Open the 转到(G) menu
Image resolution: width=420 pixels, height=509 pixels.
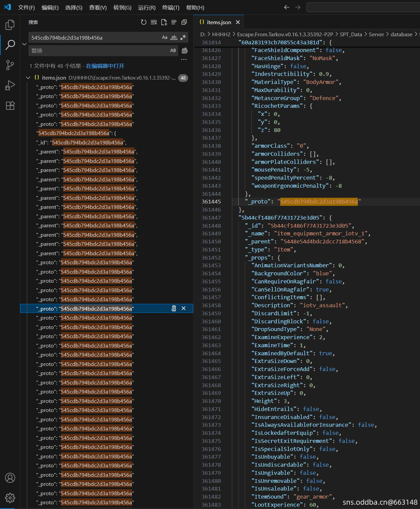tap(122, 7)
